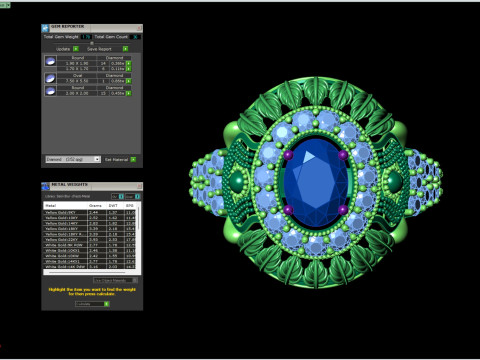
Task: Select the Round 2.00 x 2.00 gem thumbnail
Action: coord(50,91)
